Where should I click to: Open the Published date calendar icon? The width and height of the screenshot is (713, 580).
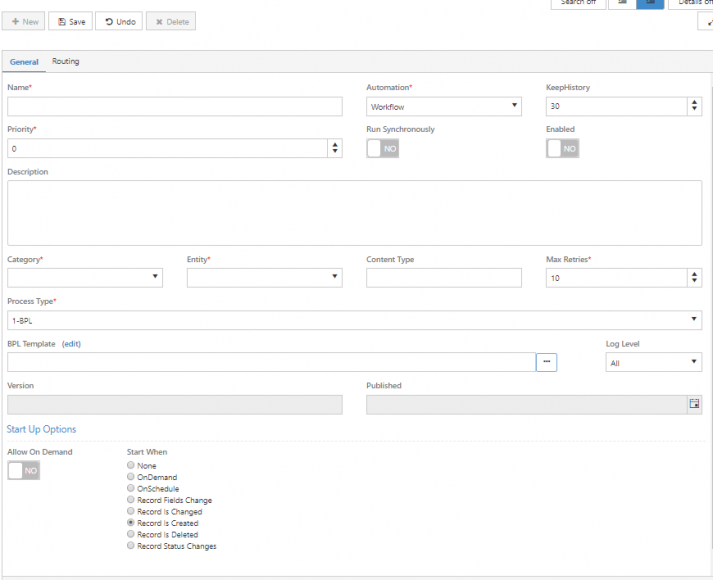pos(694,404)
